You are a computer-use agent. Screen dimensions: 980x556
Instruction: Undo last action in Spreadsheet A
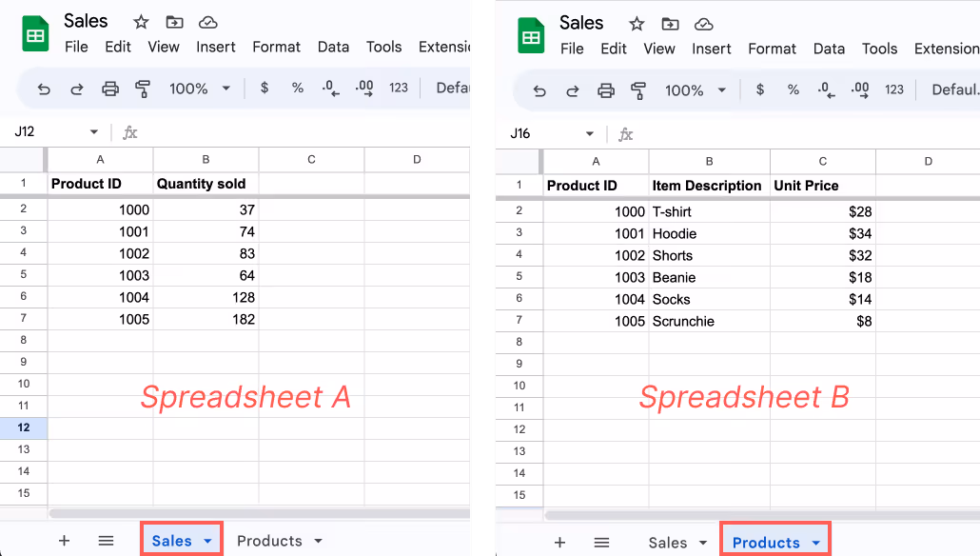coord(44,89)
